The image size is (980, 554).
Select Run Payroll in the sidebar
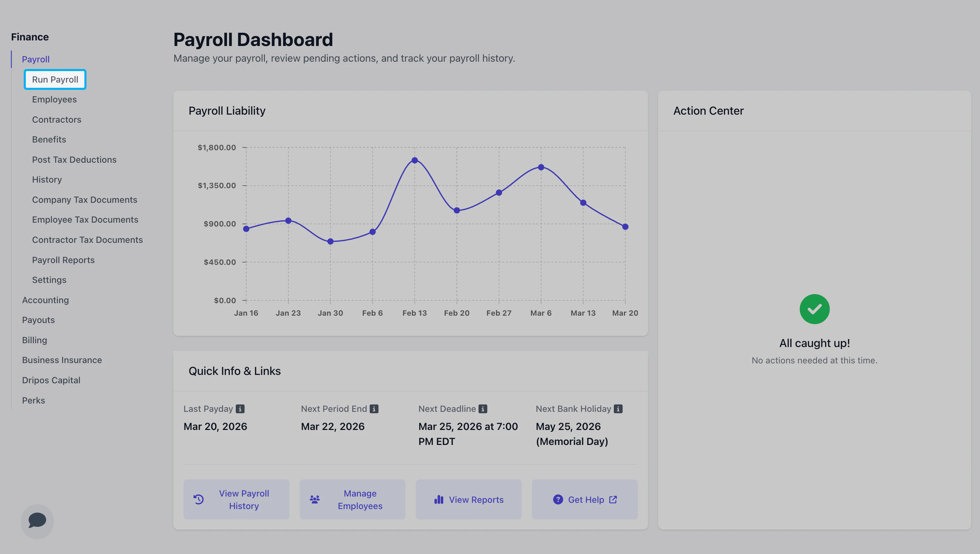(55, 79)
